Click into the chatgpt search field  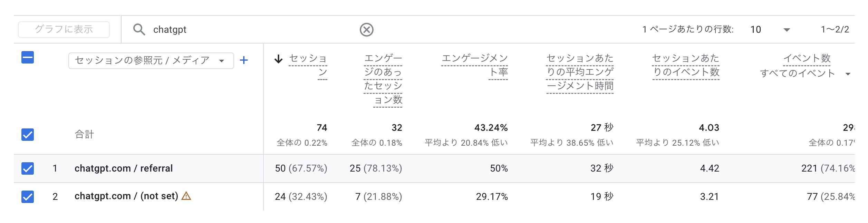(242, 30)
